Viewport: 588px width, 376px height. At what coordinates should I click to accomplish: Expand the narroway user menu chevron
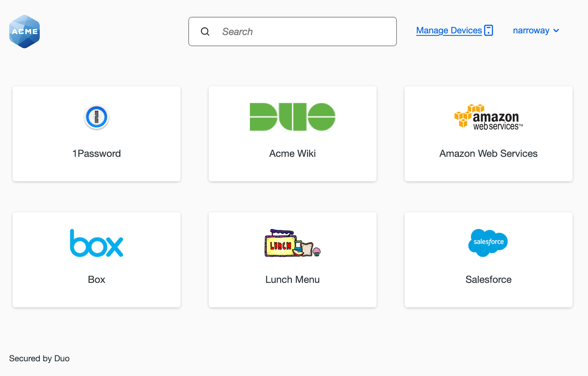[x=556, y=31]
